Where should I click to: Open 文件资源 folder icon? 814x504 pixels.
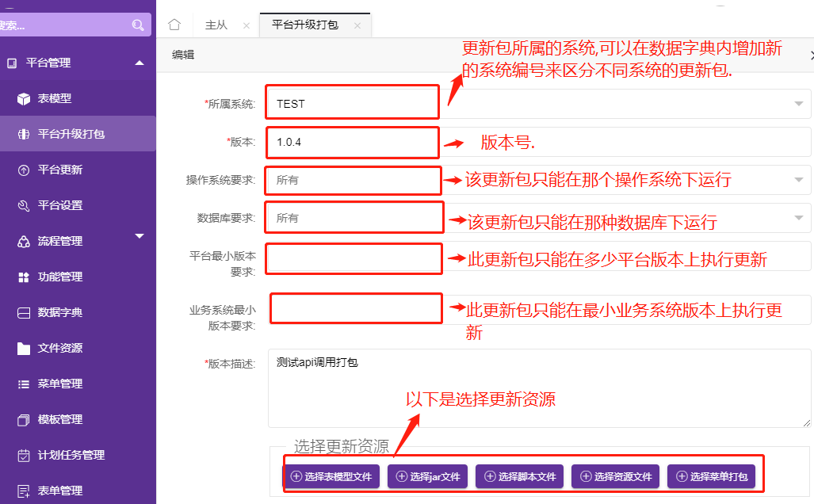tap(24, 349)
